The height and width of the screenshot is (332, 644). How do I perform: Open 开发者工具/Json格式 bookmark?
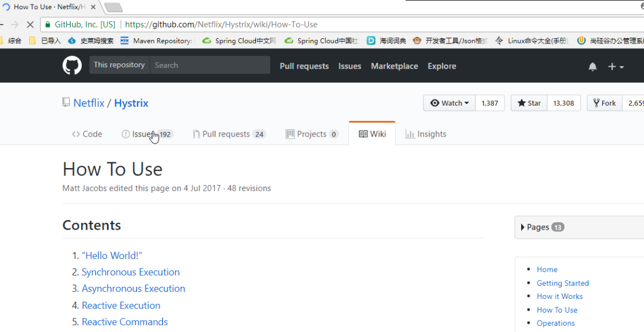click(x=450, y=41)
